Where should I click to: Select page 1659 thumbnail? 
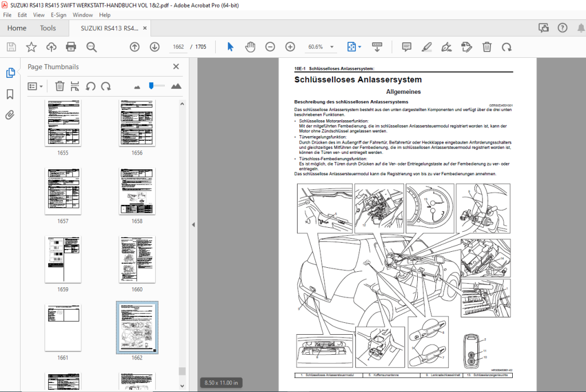(x=63, y=259)
